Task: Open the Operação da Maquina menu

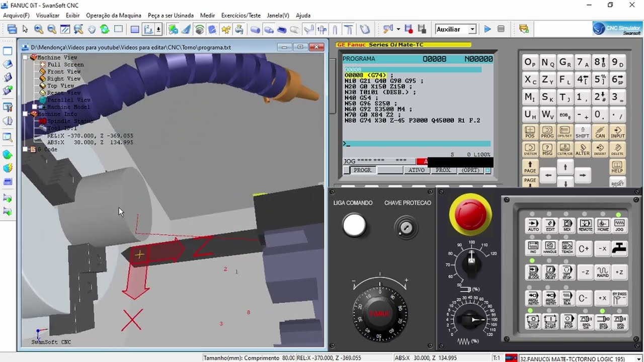Action: click(114, 16)
